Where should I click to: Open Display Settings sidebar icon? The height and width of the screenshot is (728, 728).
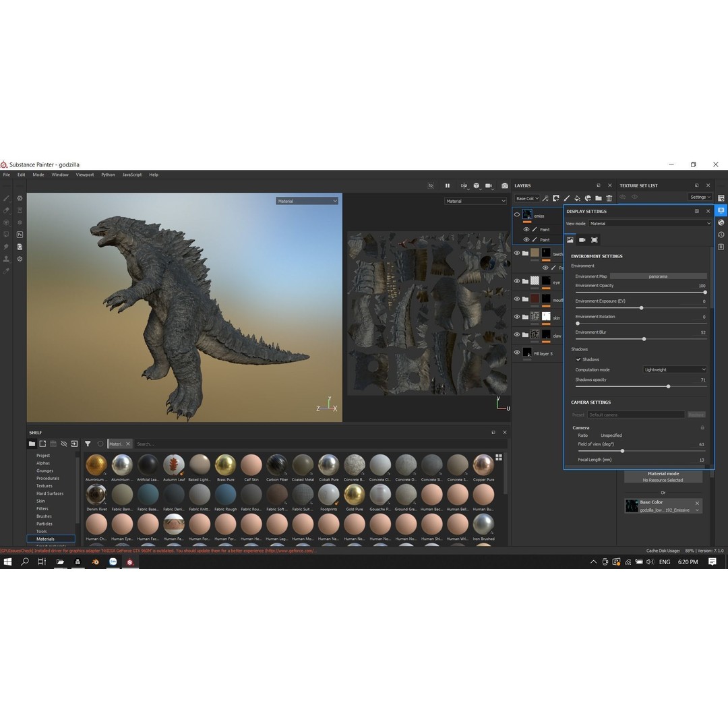[721, 210]
